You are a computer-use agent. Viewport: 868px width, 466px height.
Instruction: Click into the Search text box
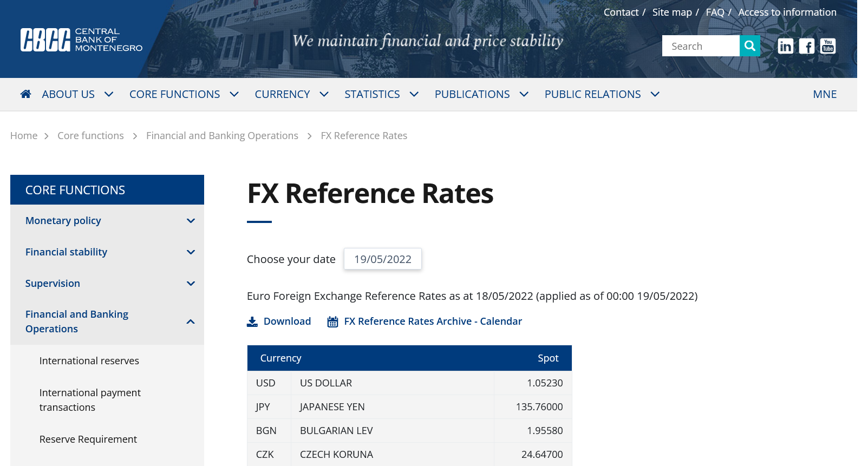click(700, 47)
